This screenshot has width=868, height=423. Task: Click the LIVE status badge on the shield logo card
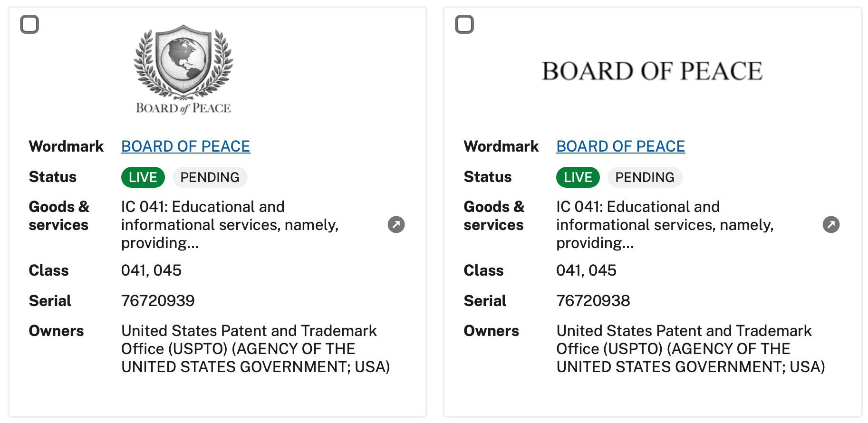tap(143, 177)
